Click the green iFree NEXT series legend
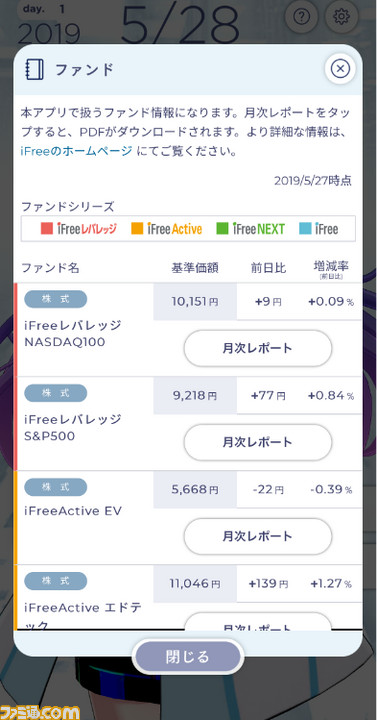 (x=251, y=229)
